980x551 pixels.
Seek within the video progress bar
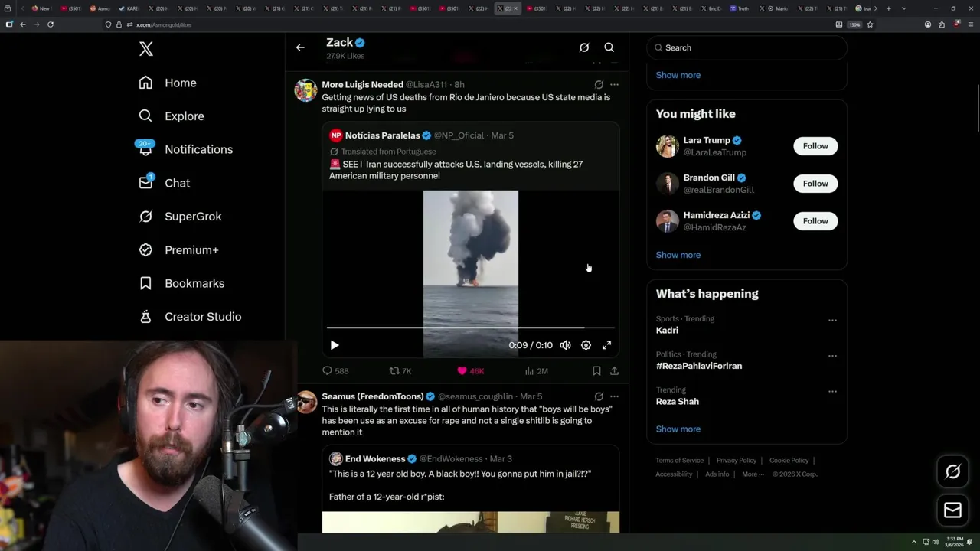471,328
